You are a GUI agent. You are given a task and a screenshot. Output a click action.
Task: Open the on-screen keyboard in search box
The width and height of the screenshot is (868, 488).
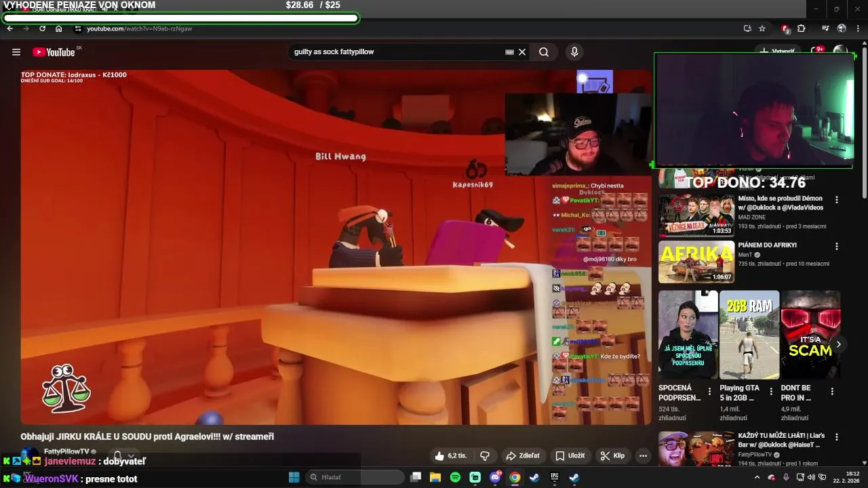tap(510, 52)
